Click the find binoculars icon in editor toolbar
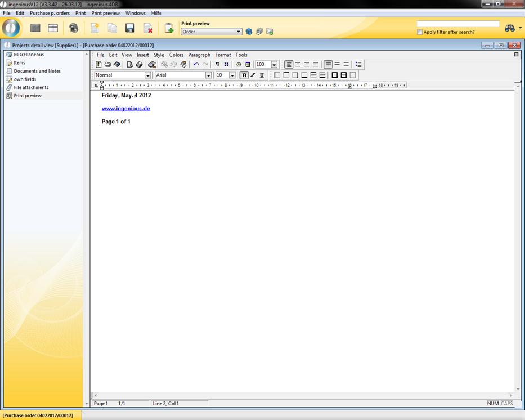Screen dimensions: 525x420 click(x=151, y=65)
